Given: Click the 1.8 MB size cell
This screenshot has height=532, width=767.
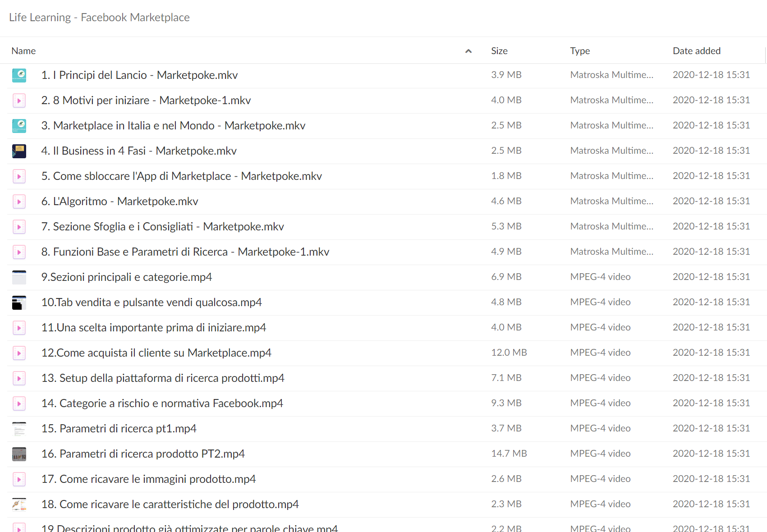Looking at the screenshot, I should [x=506, y=176].
